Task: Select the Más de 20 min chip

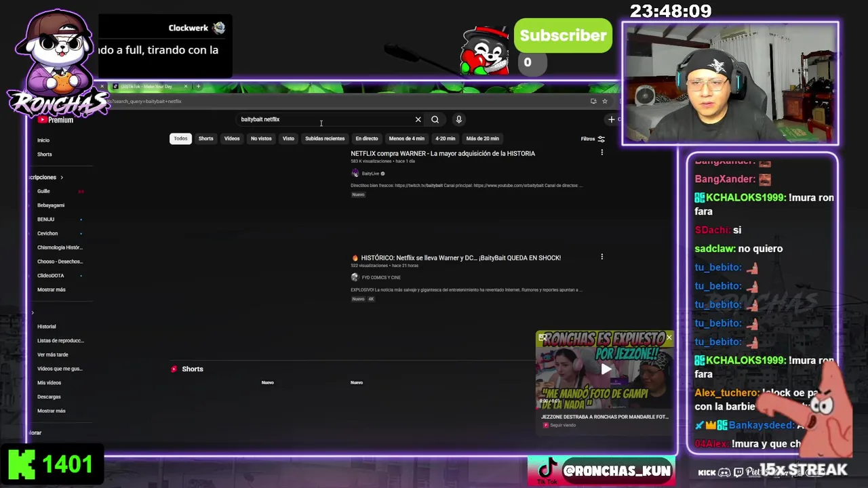Action: (483, 138)
